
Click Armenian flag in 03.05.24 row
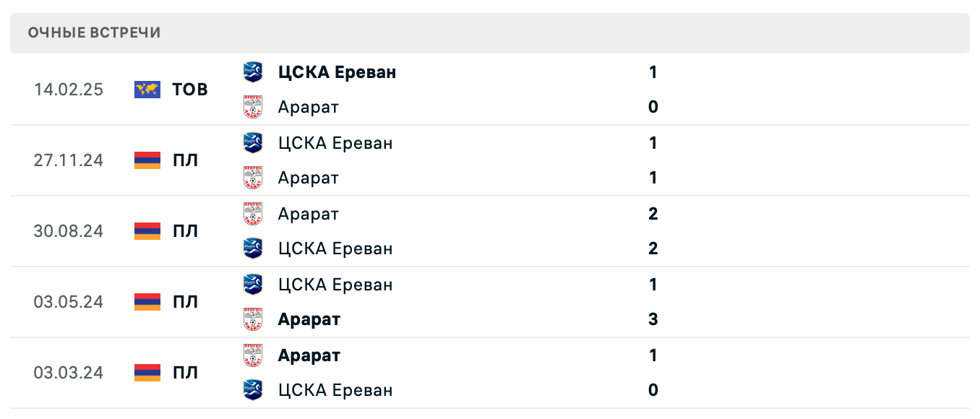(147, 302)
